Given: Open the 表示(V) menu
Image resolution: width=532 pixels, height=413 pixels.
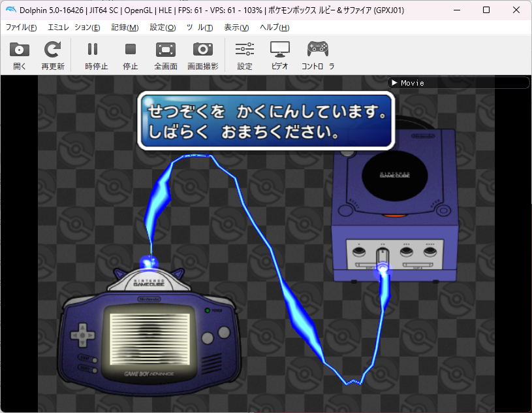Looking at the screenshot, I should [236, 27].
